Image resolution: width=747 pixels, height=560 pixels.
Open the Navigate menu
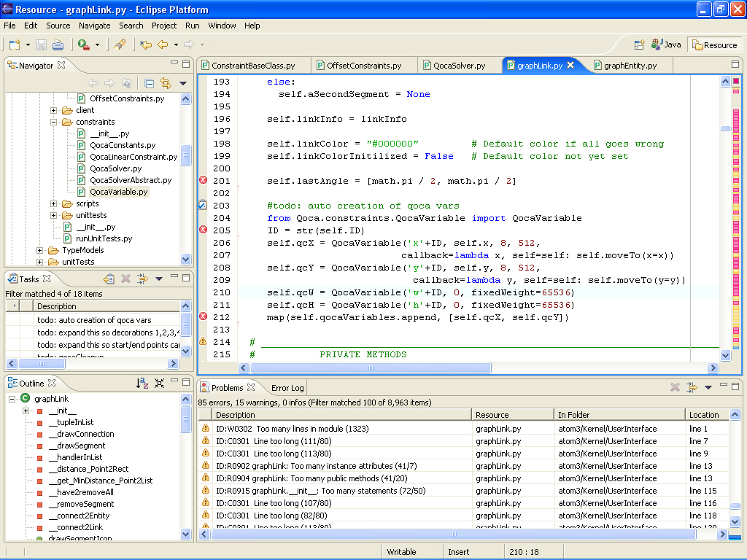tap(93, 26)
